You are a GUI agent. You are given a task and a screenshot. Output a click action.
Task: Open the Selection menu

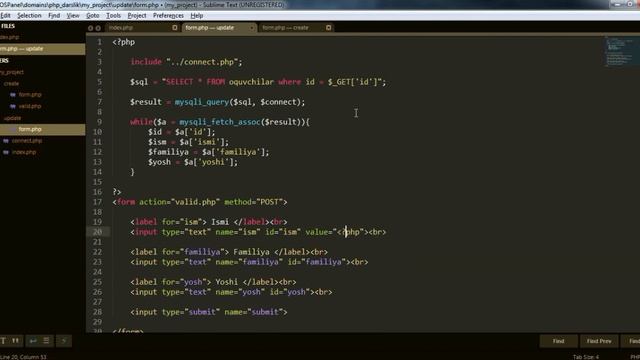coord(29,16)
